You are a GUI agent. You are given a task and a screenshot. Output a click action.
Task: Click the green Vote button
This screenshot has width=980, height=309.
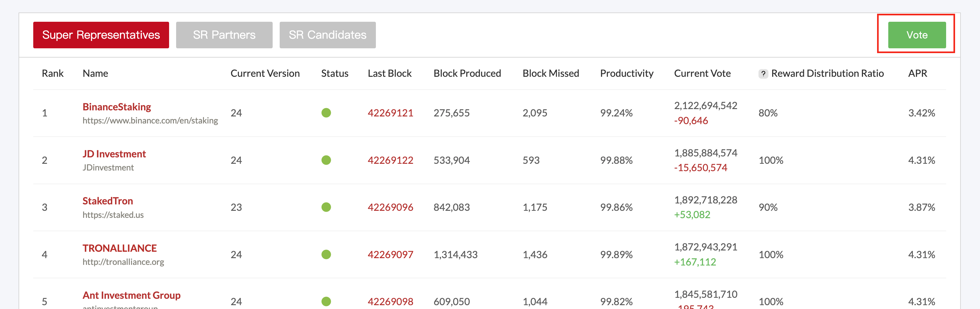(x=917, y=35)
